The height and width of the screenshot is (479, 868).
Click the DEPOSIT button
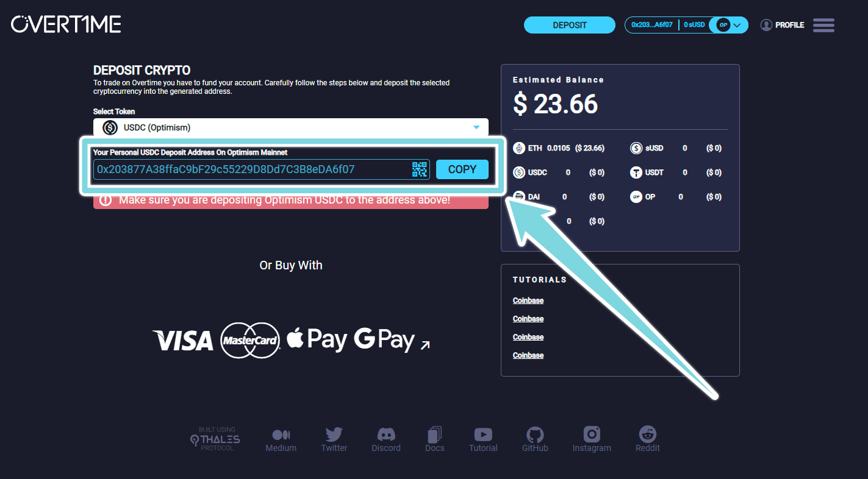tap(570, 25)
